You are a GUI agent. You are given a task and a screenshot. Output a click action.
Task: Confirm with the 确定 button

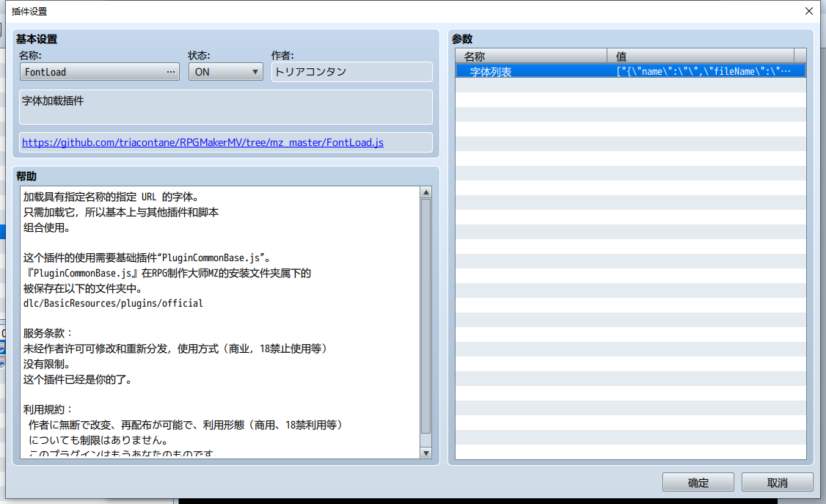698,483
